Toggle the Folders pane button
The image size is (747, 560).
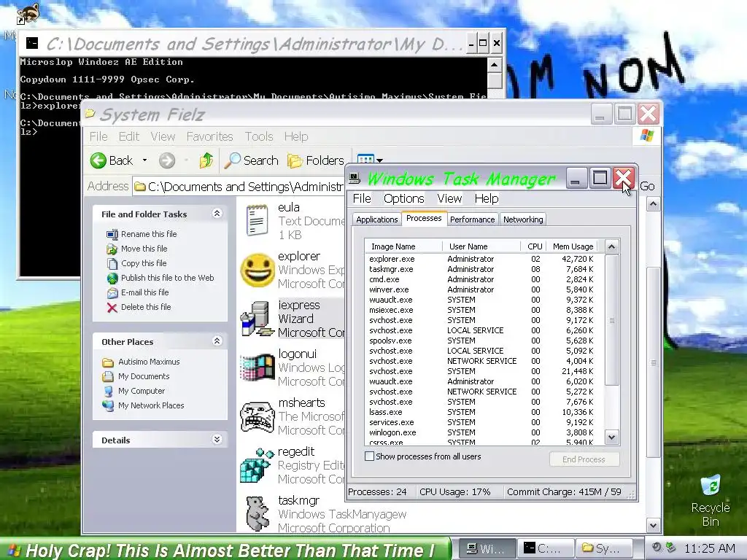[x=315, y=160]
